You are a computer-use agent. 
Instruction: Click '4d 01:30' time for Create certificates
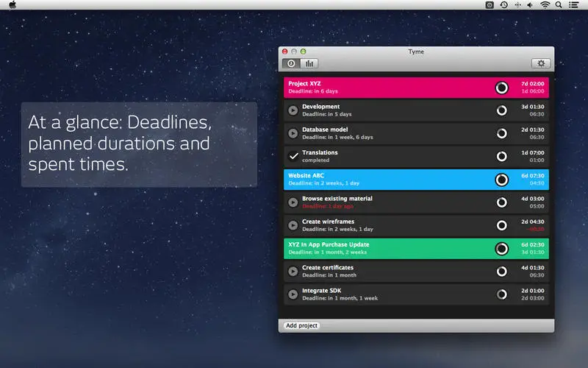click(532, 268)
